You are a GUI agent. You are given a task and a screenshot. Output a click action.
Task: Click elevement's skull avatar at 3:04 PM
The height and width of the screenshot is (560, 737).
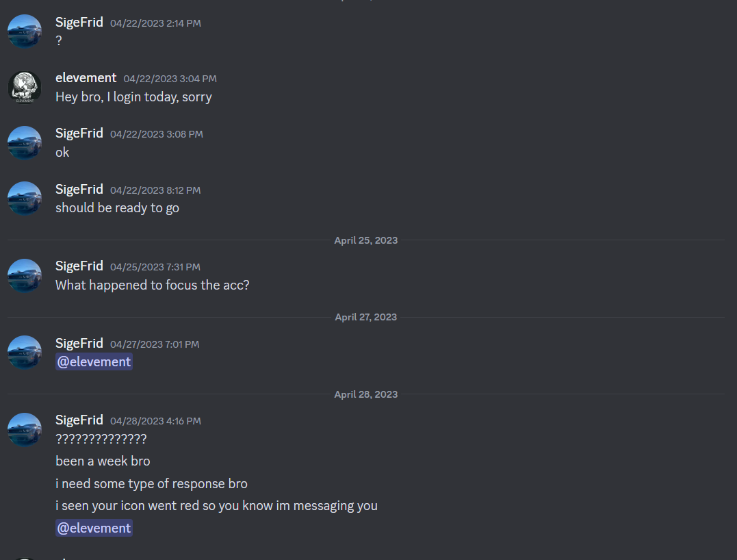coord(25,87)
